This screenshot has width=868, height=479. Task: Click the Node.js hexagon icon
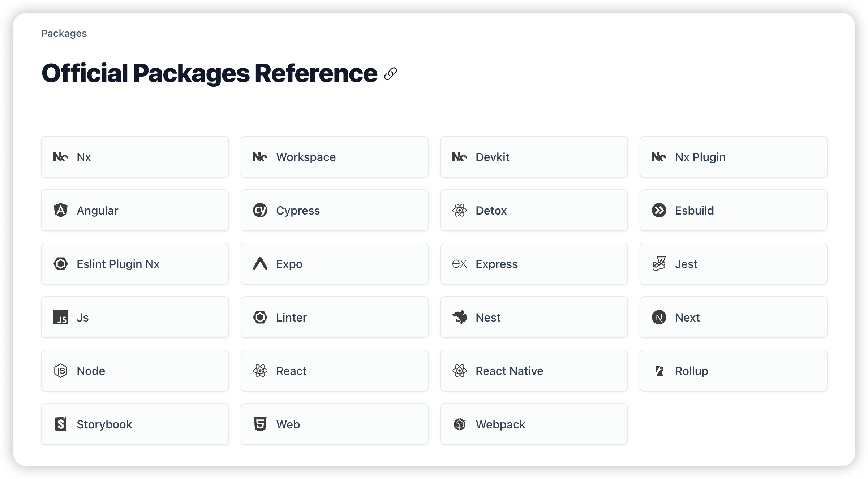pyautogui.click(x=61, y=371)
